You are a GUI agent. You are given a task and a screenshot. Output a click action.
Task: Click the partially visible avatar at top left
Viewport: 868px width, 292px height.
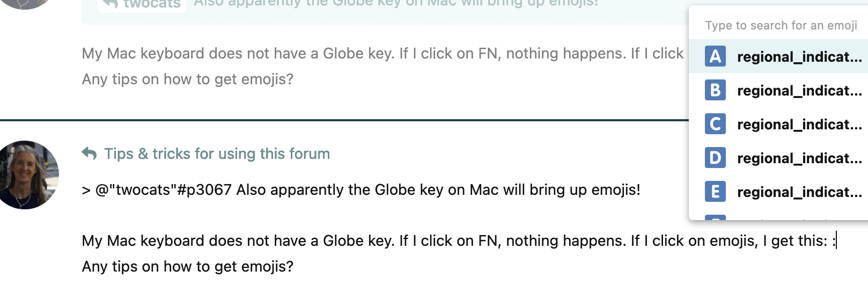click(x=25, y=3)
